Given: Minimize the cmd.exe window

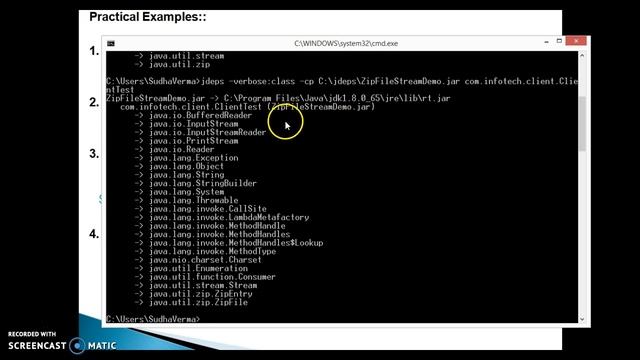Looking at the screenshot, I should click(546, 42).
